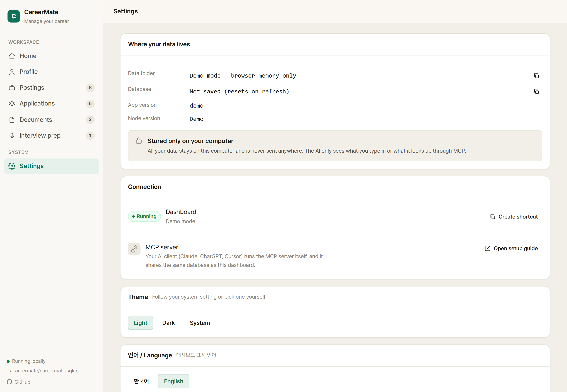Screen dimensions: 567x392
Task: Click the 'Database' row label
Action: [139, 89]
